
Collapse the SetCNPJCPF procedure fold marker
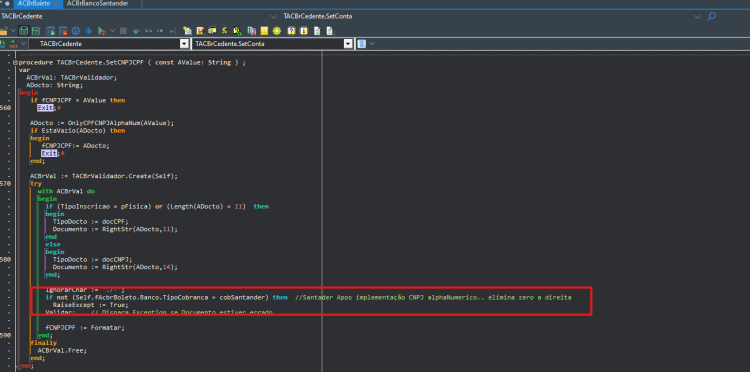click(x=15, y=63)
